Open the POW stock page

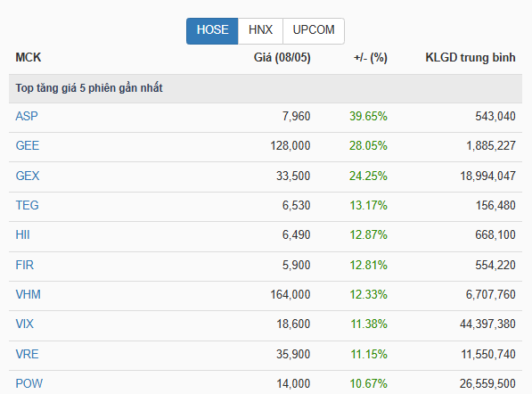[x=29, y=384]
